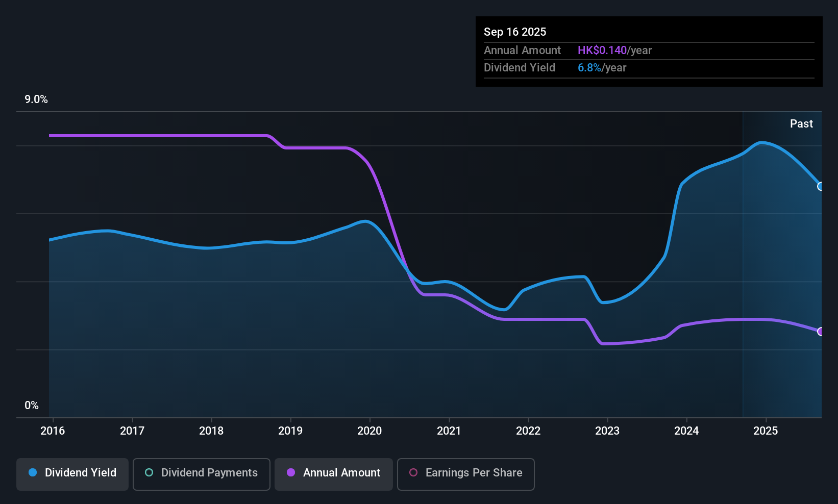Click the 2020 x-axis year label
Image resolution: width=838 pixels, height=504 pixels.
(x=369, y=431)
